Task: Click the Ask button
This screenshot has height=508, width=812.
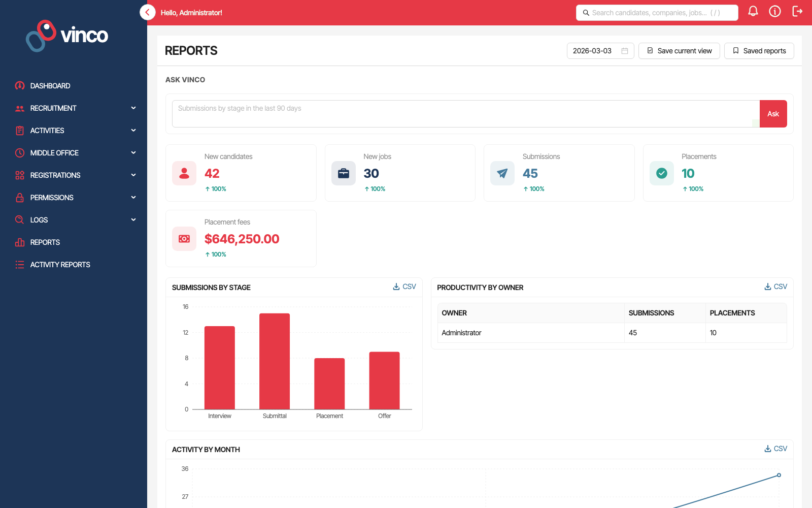Action: (x=773, y=114)
